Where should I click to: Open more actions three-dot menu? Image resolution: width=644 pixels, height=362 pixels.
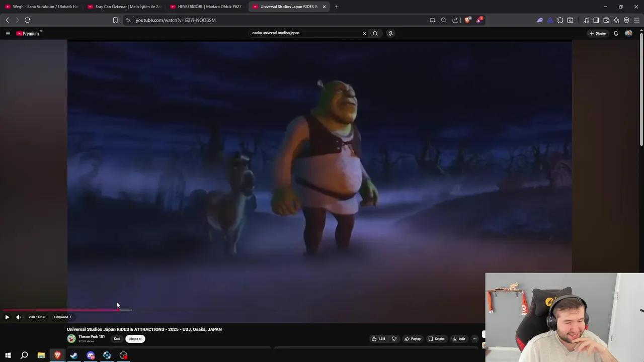(474, 339)
